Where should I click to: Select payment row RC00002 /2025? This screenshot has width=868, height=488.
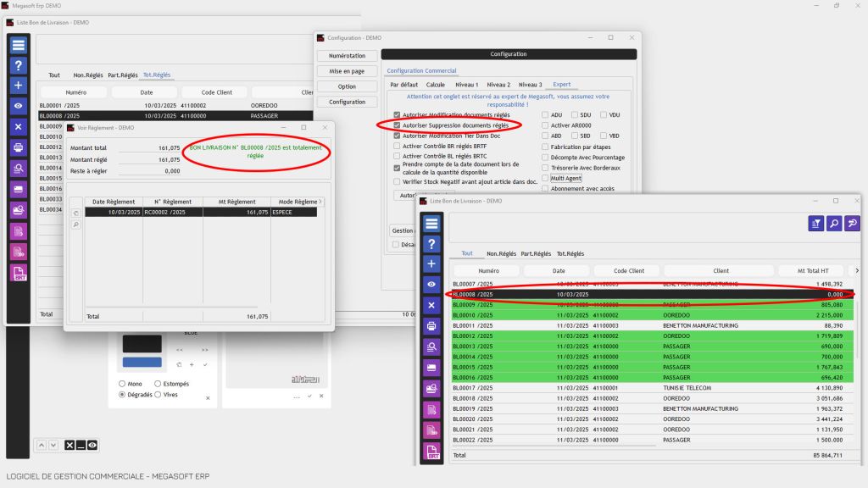(x=201, y=212)
